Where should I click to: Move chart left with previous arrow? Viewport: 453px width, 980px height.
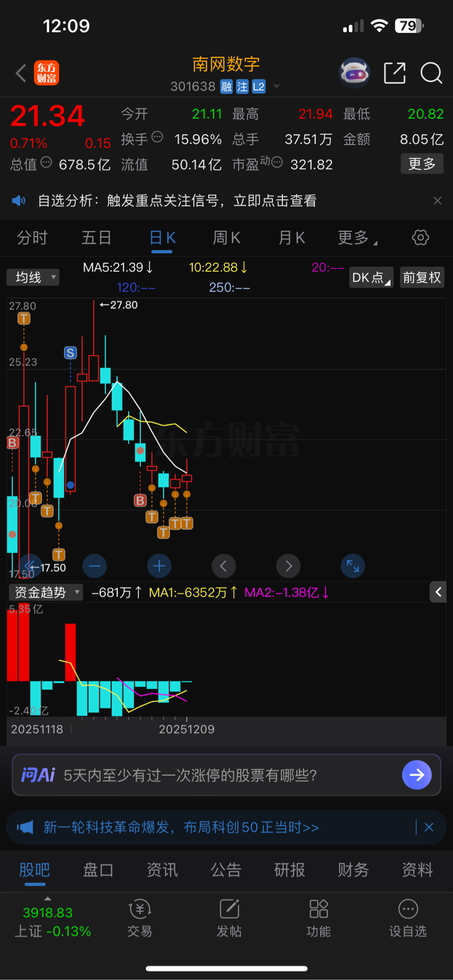(224, 566)
